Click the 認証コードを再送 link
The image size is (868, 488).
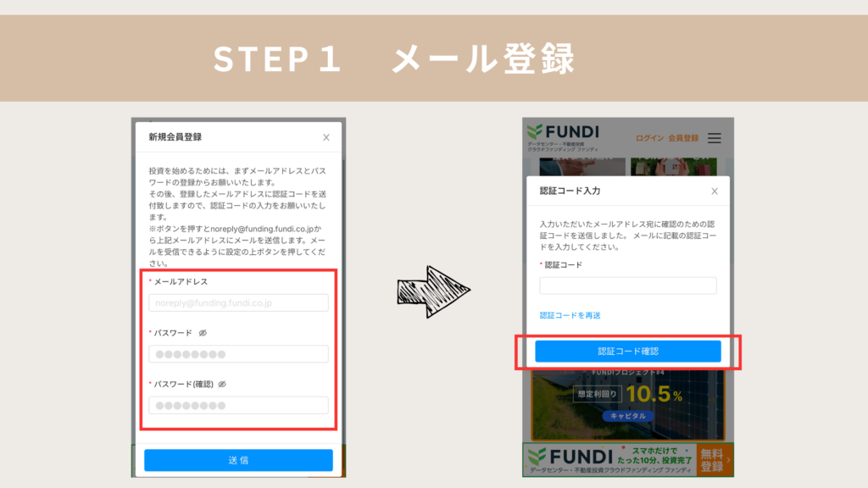570,315
